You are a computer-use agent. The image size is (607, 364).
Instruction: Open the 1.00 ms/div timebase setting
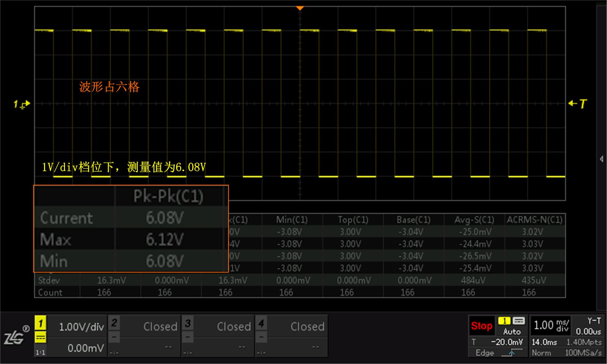[552, 325]
